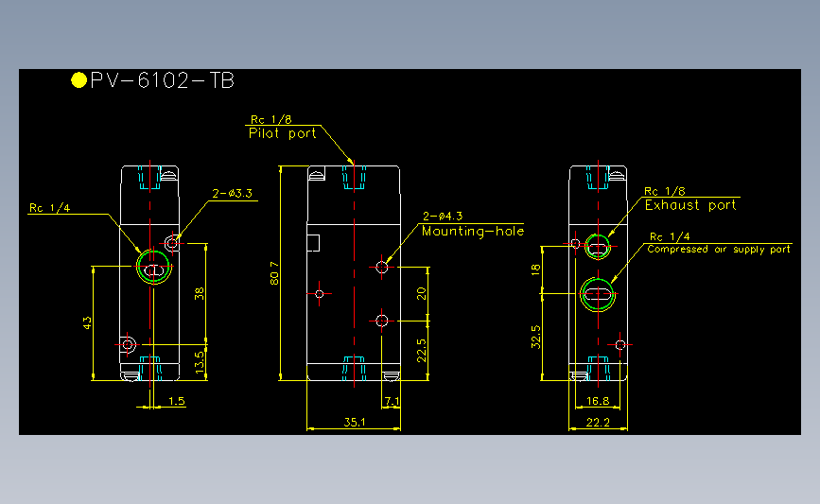Select the '38' vertical dimension
The height and width of the screenshot is (504, 820).
[200, 294]
